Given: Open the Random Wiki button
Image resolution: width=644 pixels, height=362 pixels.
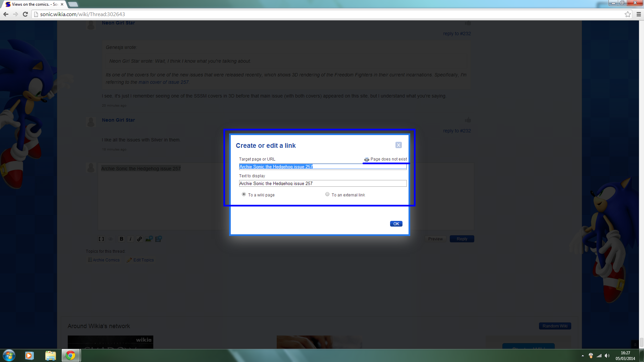Looking at the screenshot, I should pyautogui.click(x=555, y=326).
